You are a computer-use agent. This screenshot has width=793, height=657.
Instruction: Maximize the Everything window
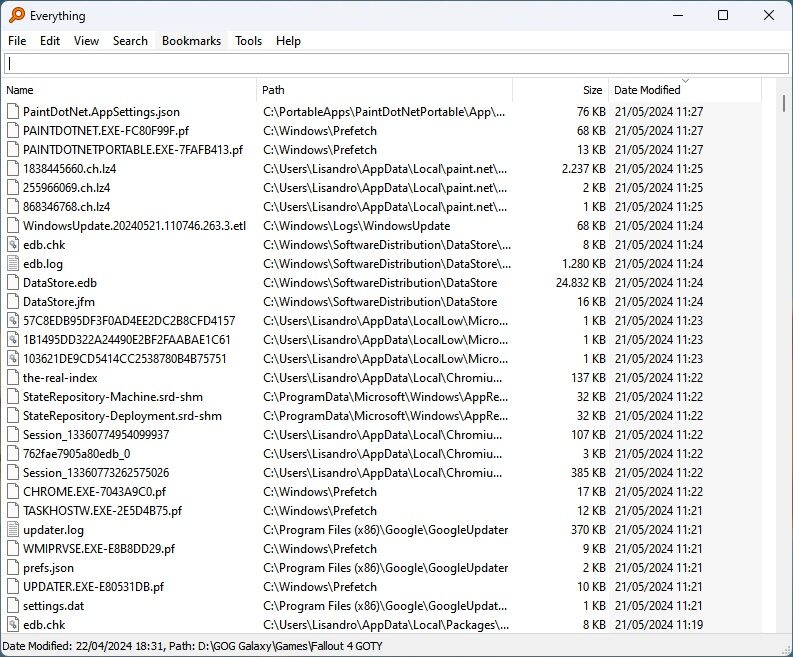[x=723, y=15]
